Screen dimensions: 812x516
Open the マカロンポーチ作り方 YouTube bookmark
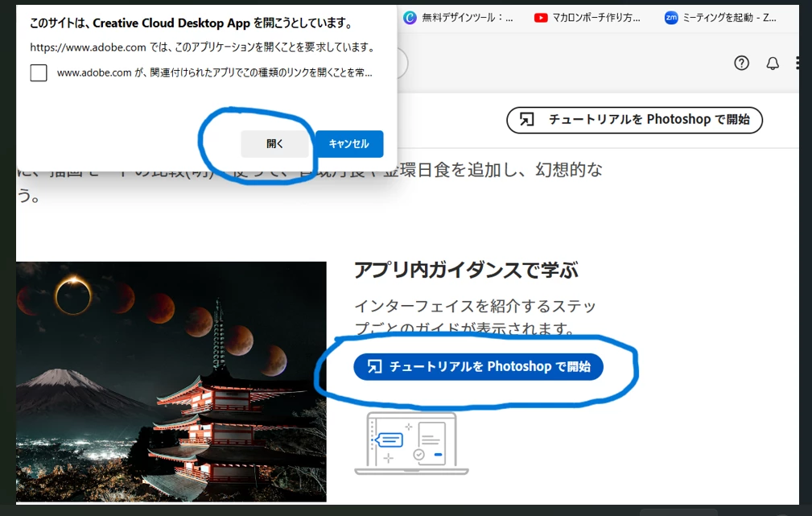[x=587, y=18]
